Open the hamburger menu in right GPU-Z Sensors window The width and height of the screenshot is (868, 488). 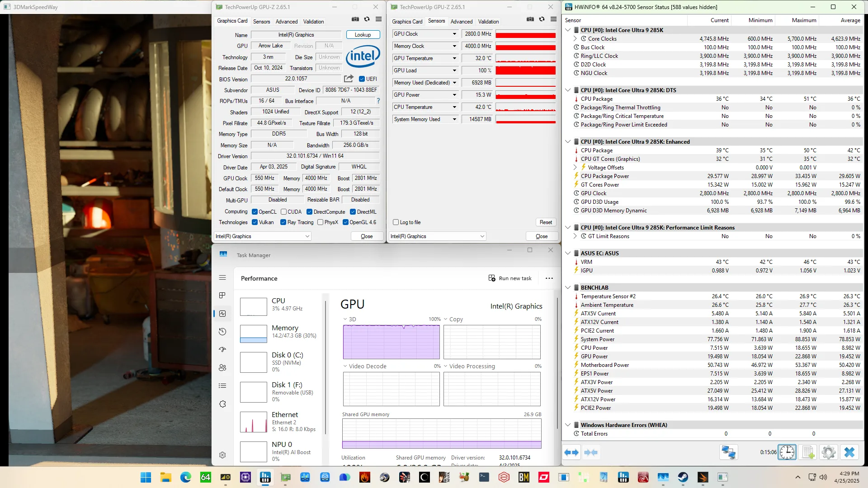(554, 19)
